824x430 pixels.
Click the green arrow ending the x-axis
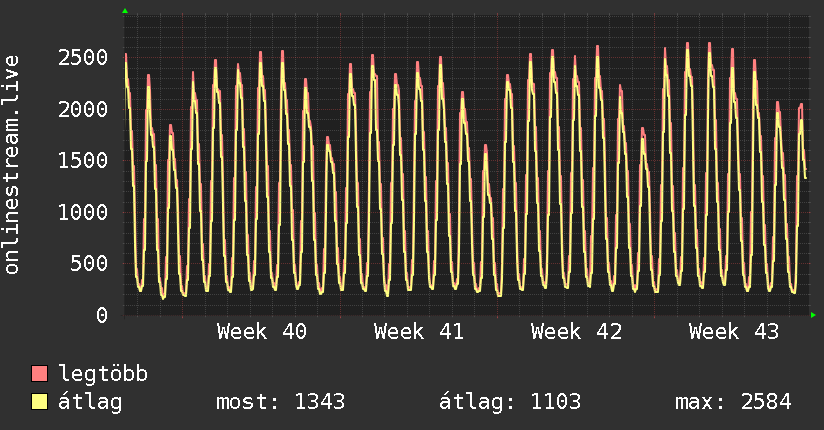tap(813, 315)
